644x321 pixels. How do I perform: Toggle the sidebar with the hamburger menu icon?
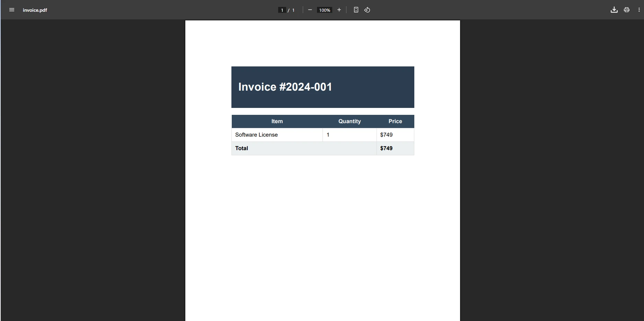12,10
